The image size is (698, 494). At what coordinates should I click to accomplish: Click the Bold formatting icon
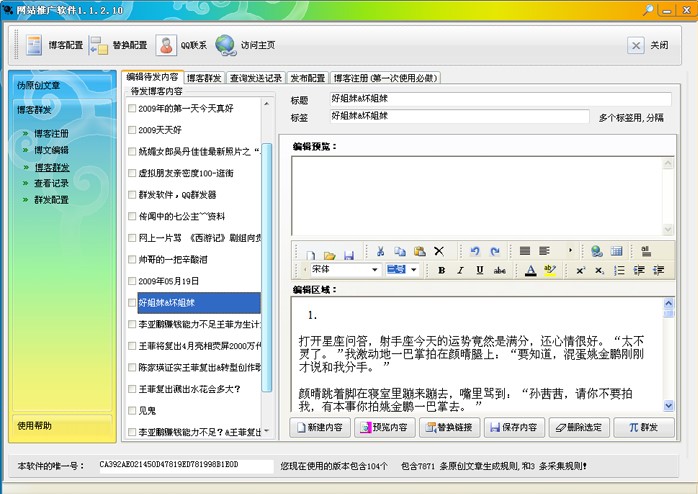441,270
